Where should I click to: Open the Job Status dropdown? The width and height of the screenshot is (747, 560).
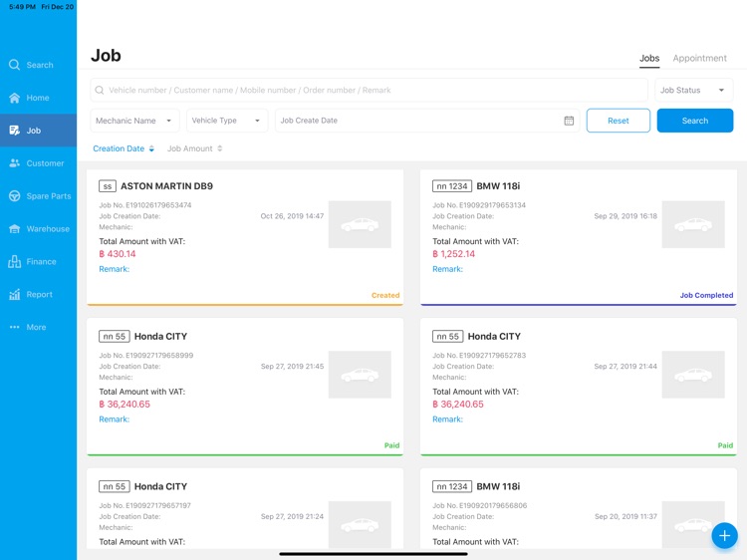[x=693, y=90]
